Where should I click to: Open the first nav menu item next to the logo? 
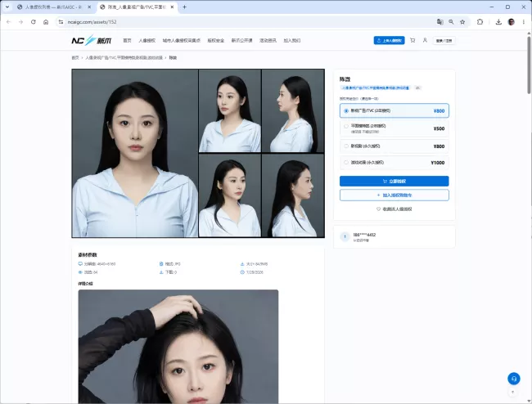tap(127, 40)
